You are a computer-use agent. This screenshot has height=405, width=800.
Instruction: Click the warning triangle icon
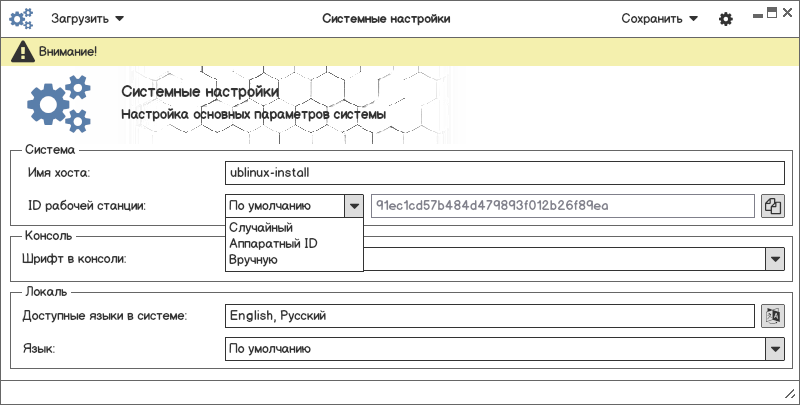pyautogui.click(x=22, y=52)
